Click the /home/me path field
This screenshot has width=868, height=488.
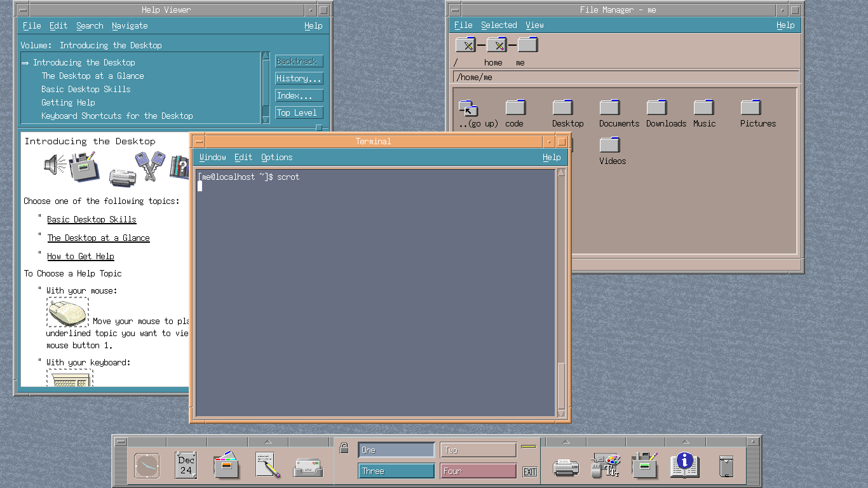coord(625,78)
